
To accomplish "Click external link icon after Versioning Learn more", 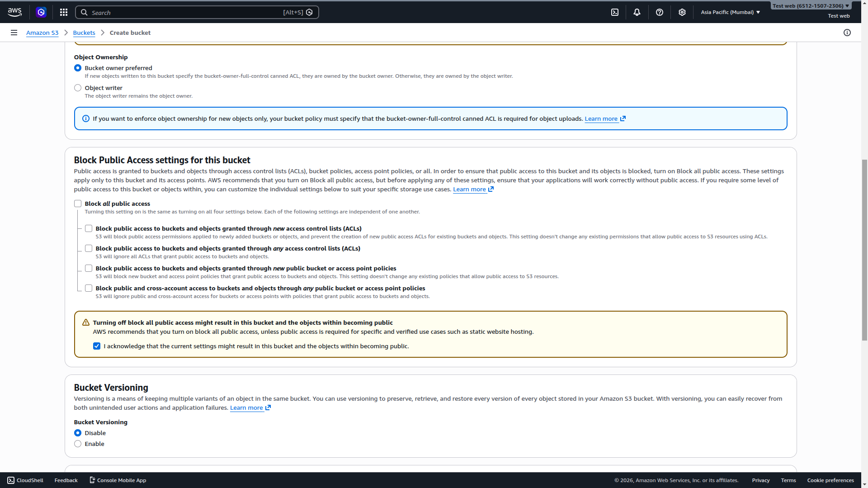I will coord(268,407).
